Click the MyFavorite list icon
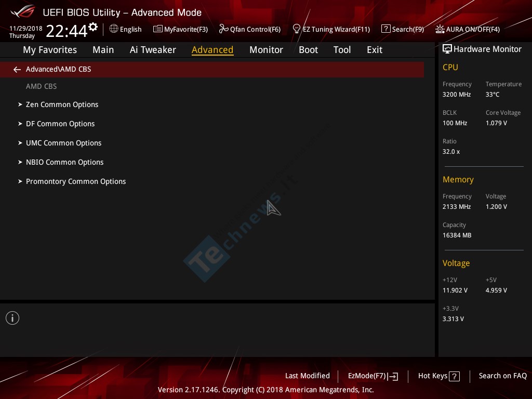This screenshot has height=399, width=532. point(158,29)
